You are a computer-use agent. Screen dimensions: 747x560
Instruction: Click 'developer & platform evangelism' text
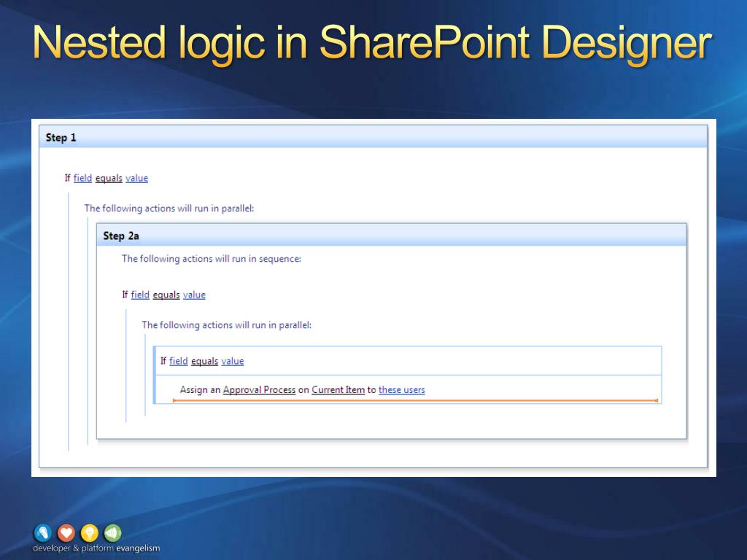tap(96, 548)
